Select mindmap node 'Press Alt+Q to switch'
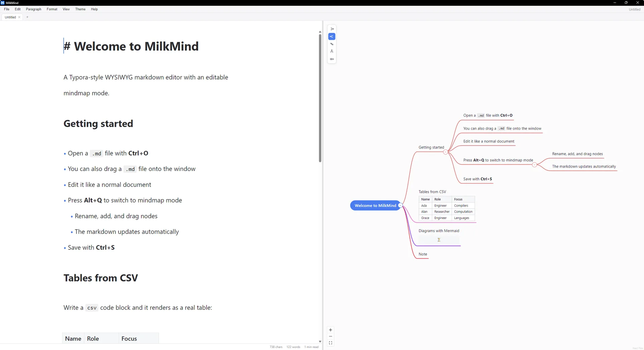The width and height of the screenshot is (644, 350). 498,160
